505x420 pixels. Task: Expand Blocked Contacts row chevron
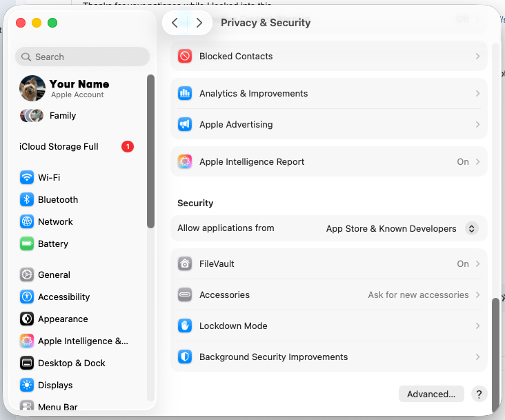click(477, 56)
